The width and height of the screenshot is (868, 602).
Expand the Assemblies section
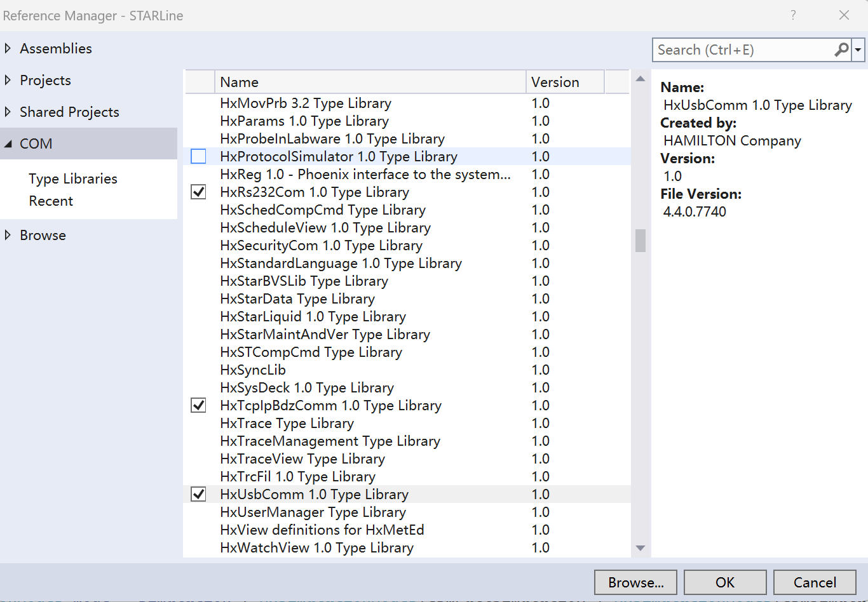coord(8,48)
